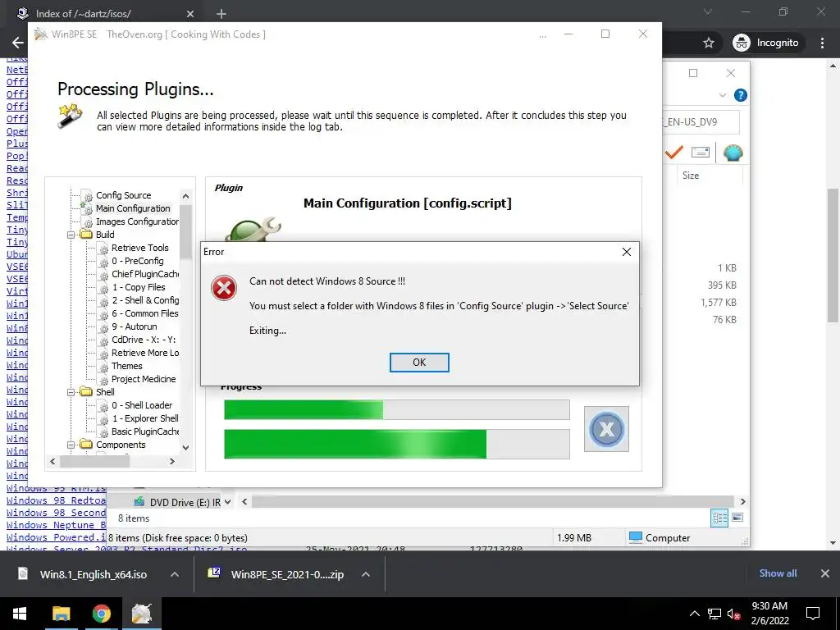Dismiss the Chrome downloads bar
The image size is (840, 630).
(x=825, y=573)
